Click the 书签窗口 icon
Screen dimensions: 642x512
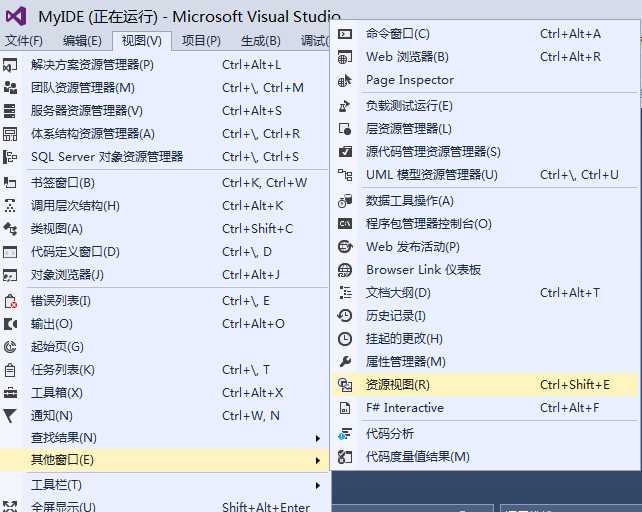pyautogui.click(x=10, y=183)
